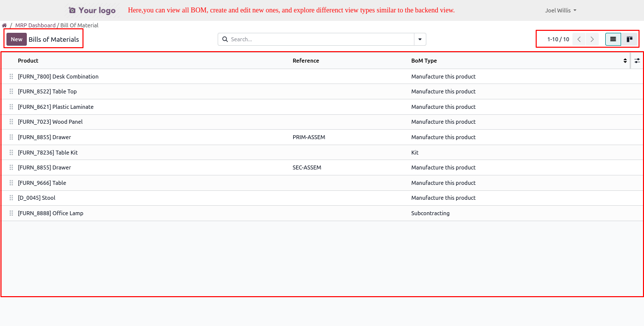
Task: Expand search filter options dropdown
Action: (x=420, y=39)
